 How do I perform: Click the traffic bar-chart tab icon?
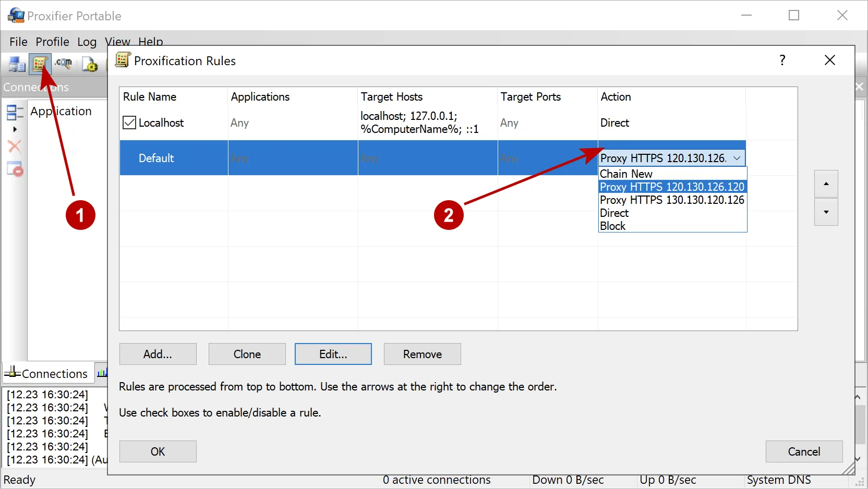coord(102,373)
